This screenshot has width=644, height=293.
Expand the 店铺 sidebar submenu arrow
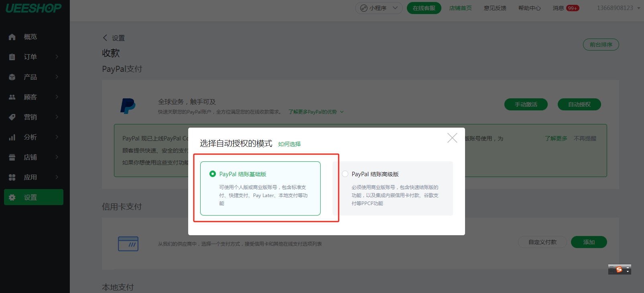click(57, 157)
